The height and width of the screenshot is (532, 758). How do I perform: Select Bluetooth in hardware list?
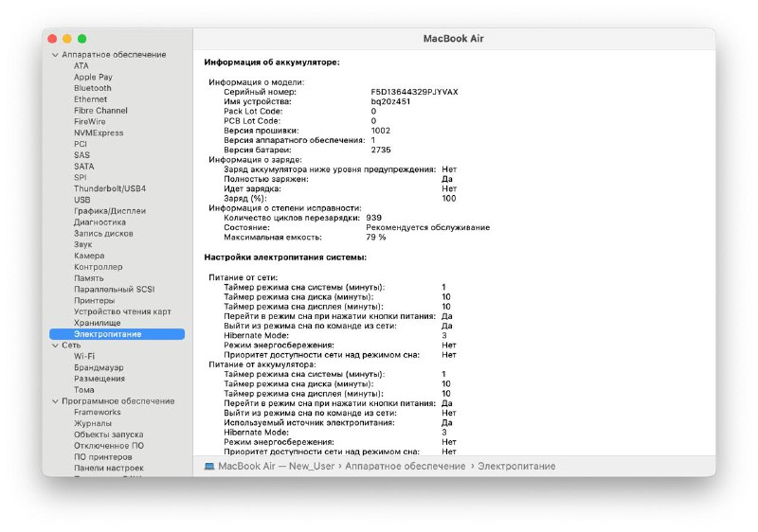[x=92, y=88]
